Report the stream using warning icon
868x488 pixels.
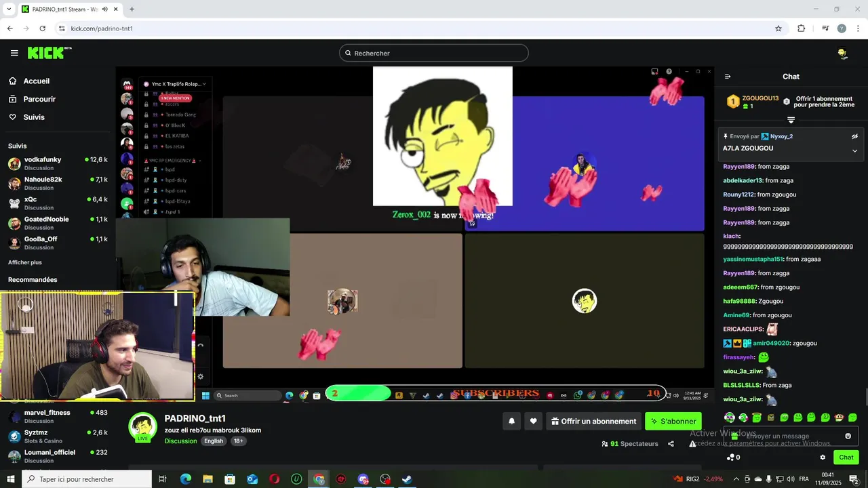click(x=692, y=444)
